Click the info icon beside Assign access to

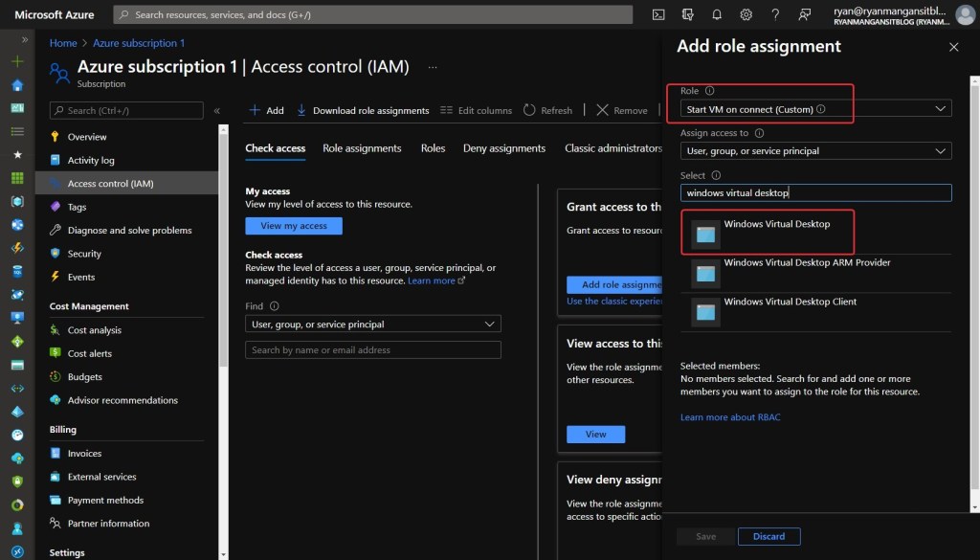759,133
